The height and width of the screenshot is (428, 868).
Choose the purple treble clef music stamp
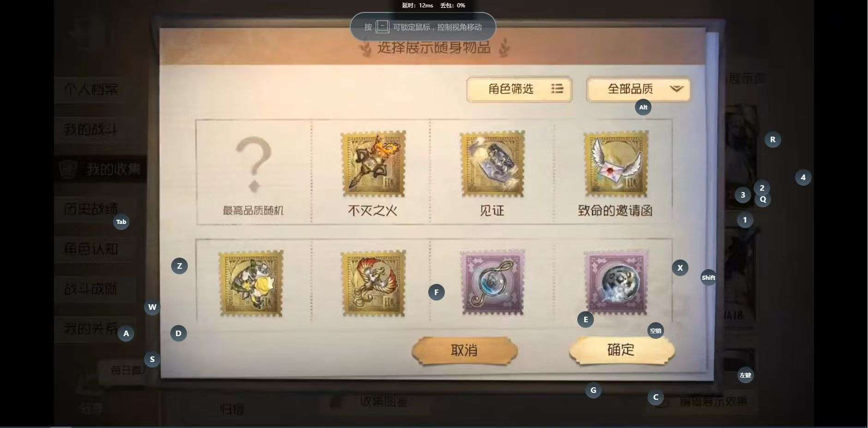click(492, 282)
